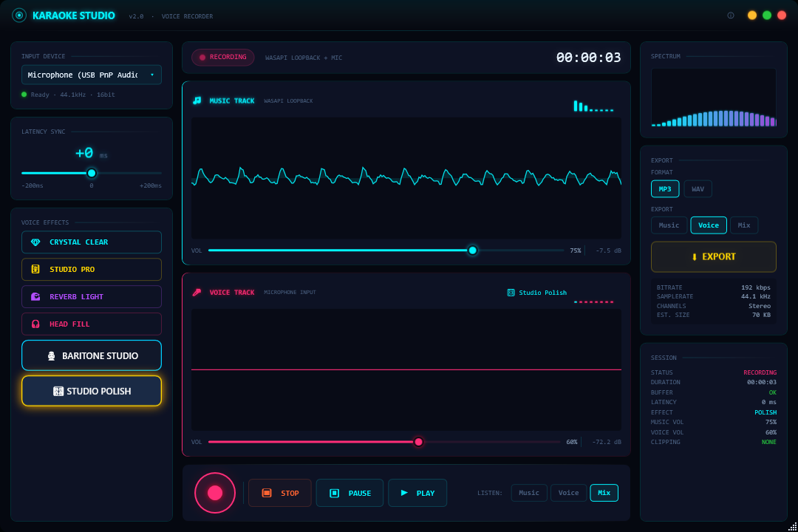Listen to the Mix
Viewport: 798px width, 532px height.
pos(604,493)
